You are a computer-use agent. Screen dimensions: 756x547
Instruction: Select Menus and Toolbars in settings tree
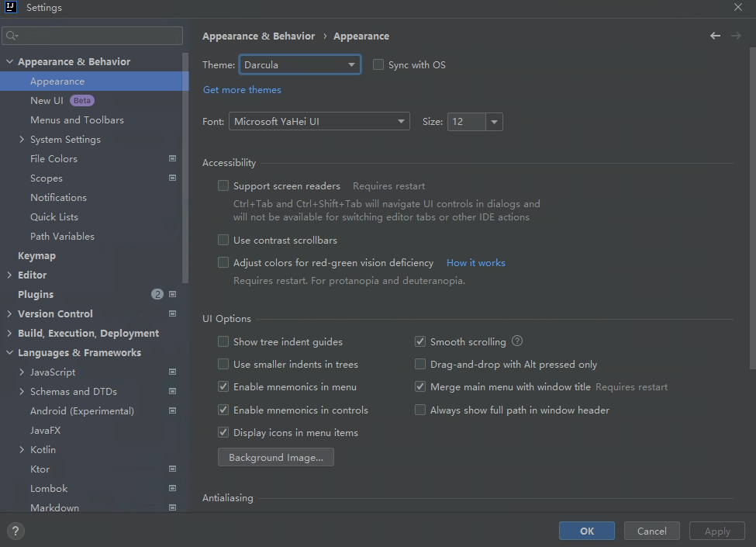[77, 119]
